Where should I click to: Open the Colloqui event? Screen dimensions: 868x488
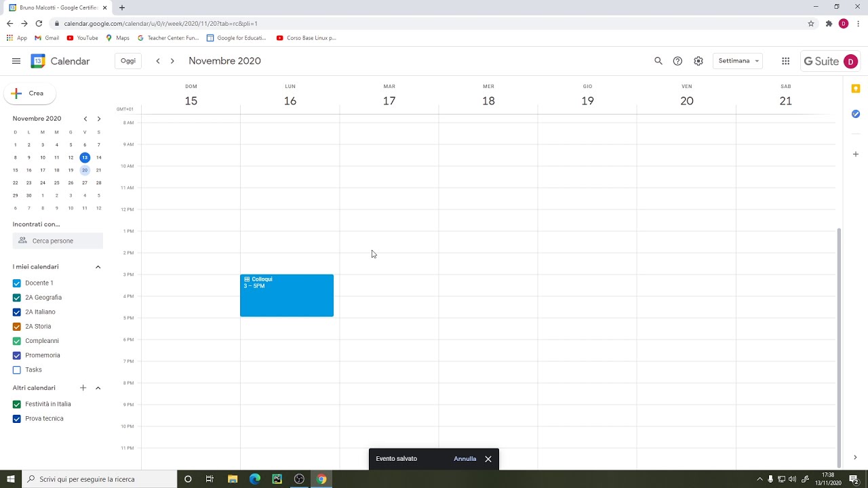coord(287,296)
